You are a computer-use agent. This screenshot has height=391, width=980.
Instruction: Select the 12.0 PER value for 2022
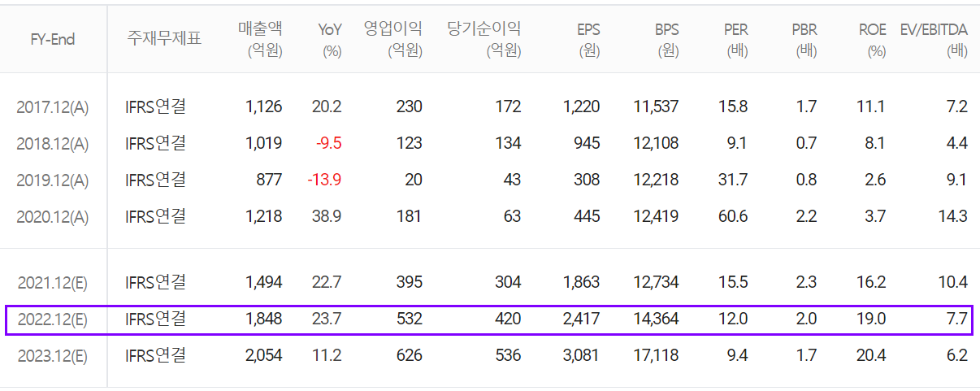pos(733,319)
